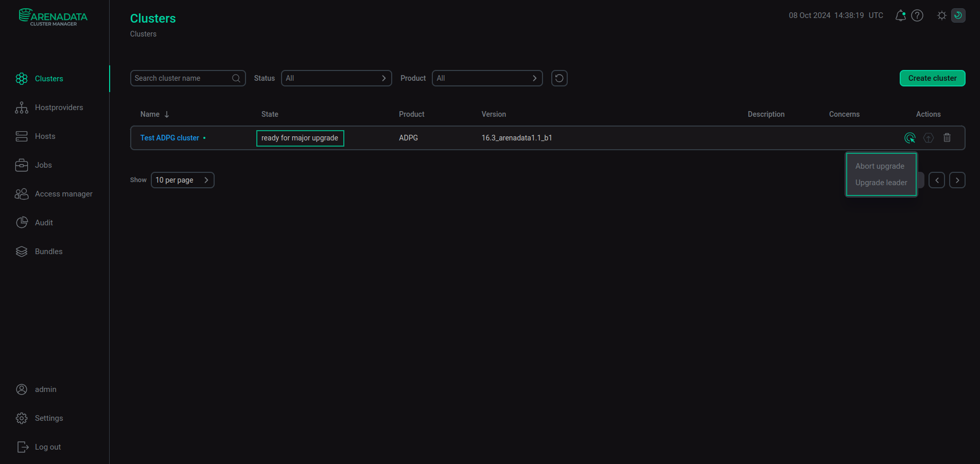
Task: Open the Test ADPG cluster link
Action: pos(169,138)
